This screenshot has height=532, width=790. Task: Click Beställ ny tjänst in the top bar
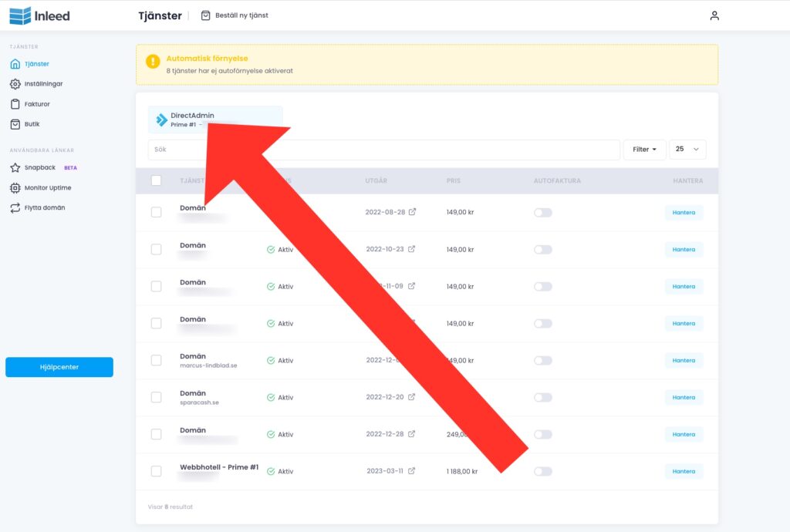click(x=235, y=15)
